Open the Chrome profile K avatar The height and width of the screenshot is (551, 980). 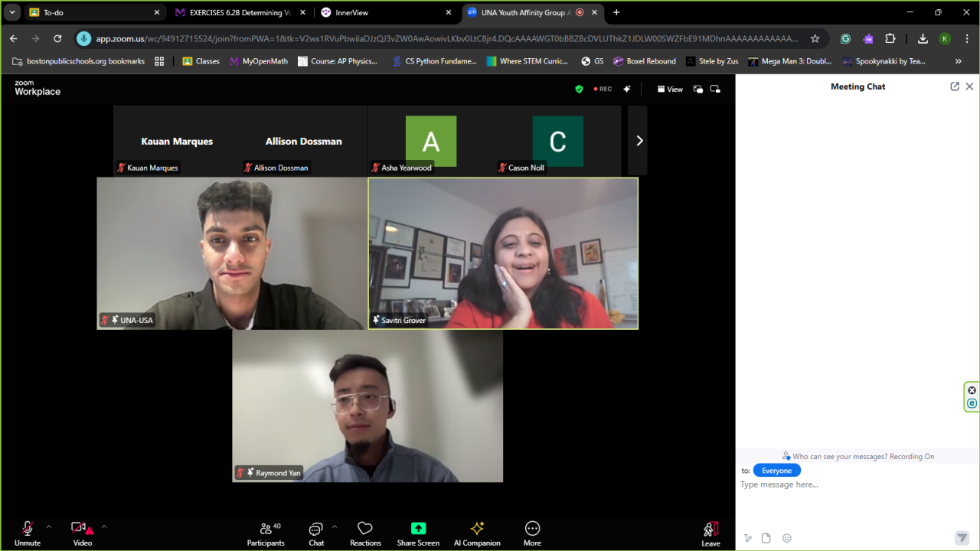pyautogui.click(x=945, y=38)
